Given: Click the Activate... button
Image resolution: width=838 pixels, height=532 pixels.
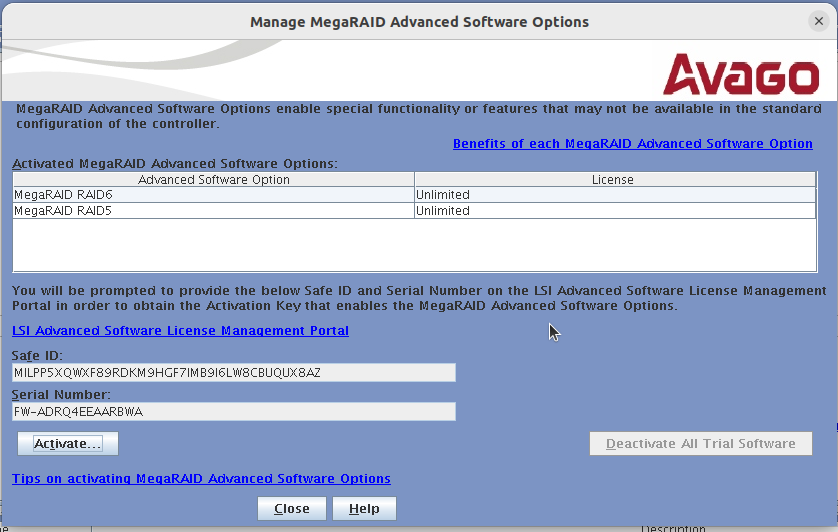Looking at the screenshot, I should click(x=68, y=444).
